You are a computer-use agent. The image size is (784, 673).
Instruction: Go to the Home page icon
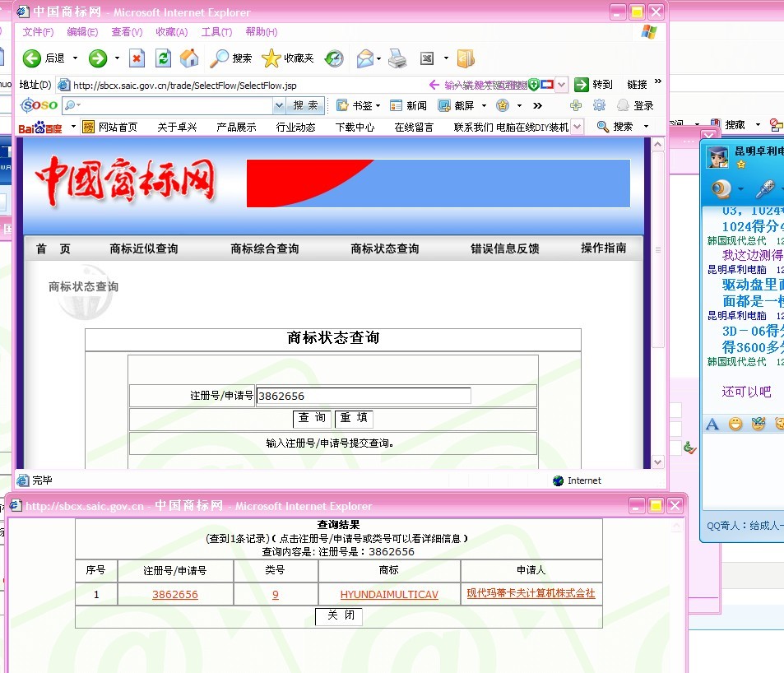(189, 58)
